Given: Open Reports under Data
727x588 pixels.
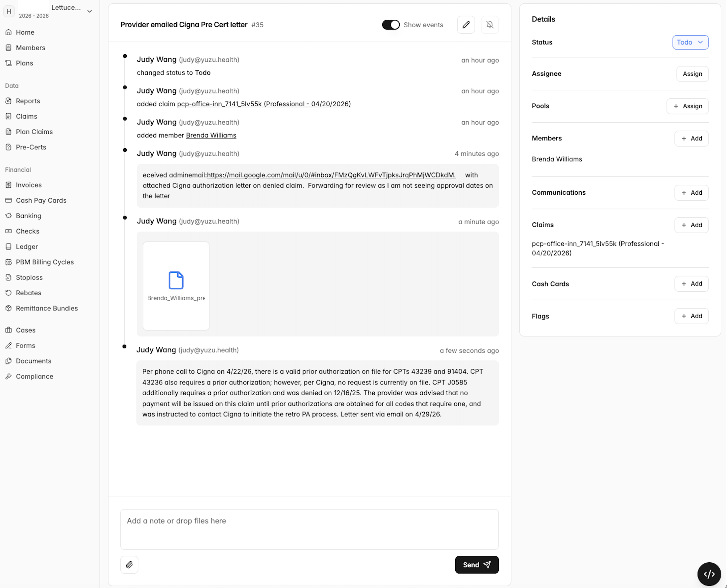Looking at the screenshot, I should click(x=28, y=101).
